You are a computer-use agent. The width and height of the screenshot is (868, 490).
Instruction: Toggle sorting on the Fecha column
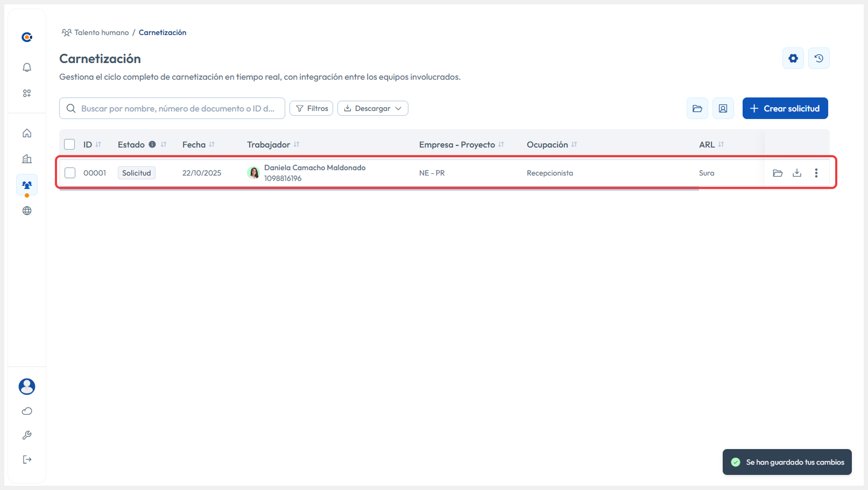(211, 144)
